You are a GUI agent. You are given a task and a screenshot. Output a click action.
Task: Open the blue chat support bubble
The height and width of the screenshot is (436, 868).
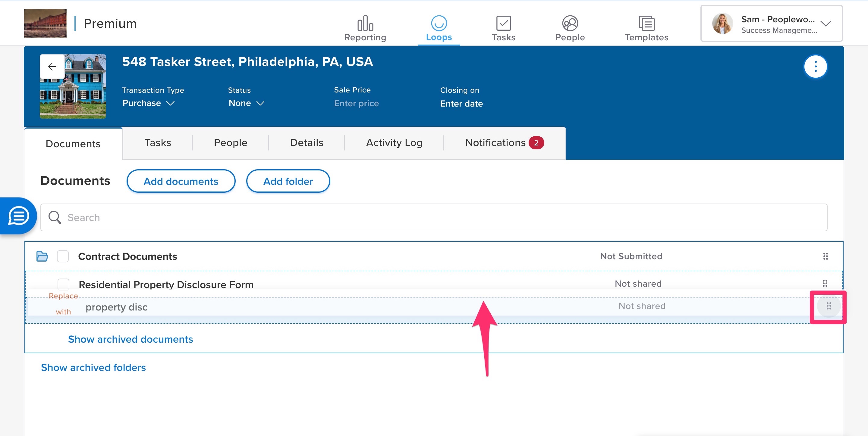(18, 216)
